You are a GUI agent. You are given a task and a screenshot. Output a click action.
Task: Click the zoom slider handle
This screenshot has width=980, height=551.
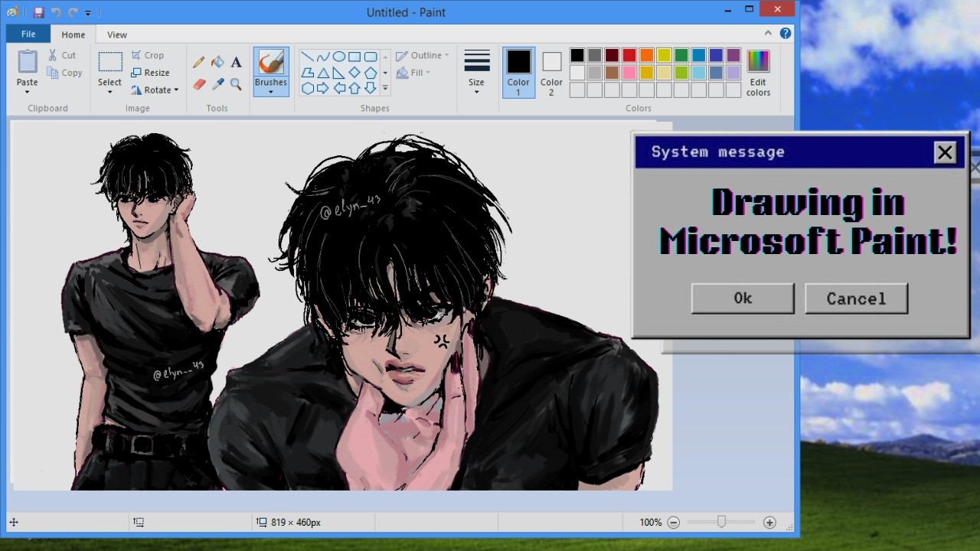(721, 522)
